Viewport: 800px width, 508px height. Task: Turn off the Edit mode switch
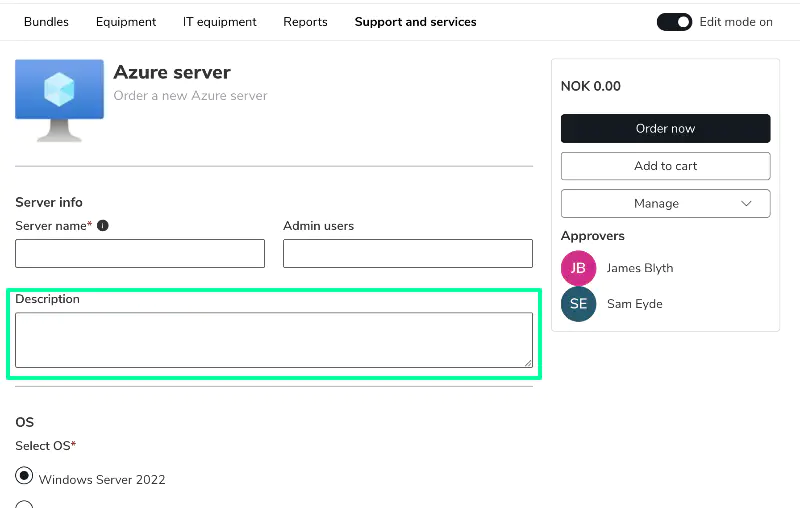674,22
